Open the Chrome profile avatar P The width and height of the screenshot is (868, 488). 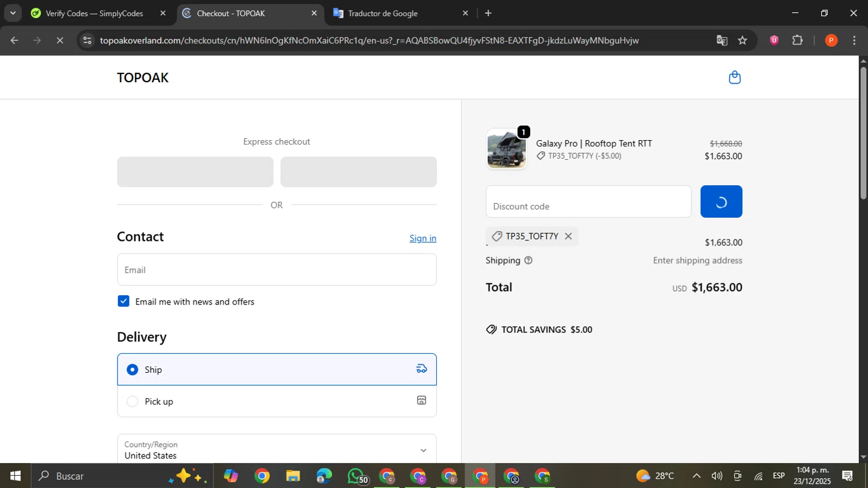831,40
